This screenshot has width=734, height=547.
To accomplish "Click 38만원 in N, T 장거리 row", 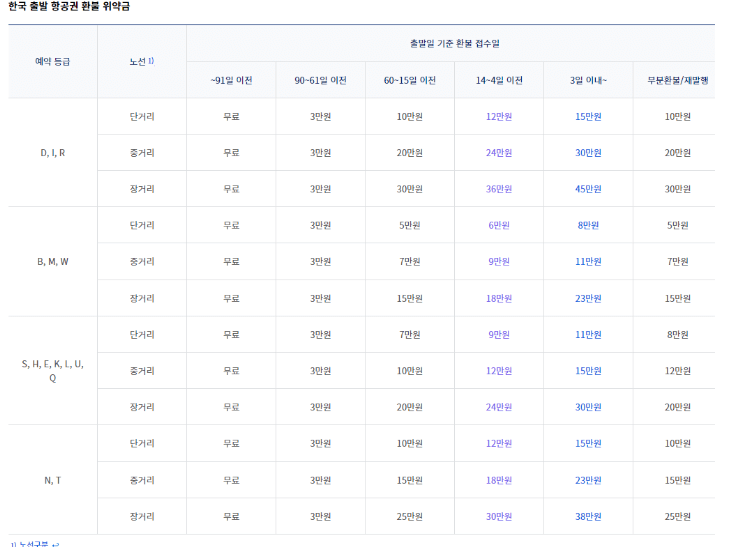I will pyautogui.click(x=588, y=517).
